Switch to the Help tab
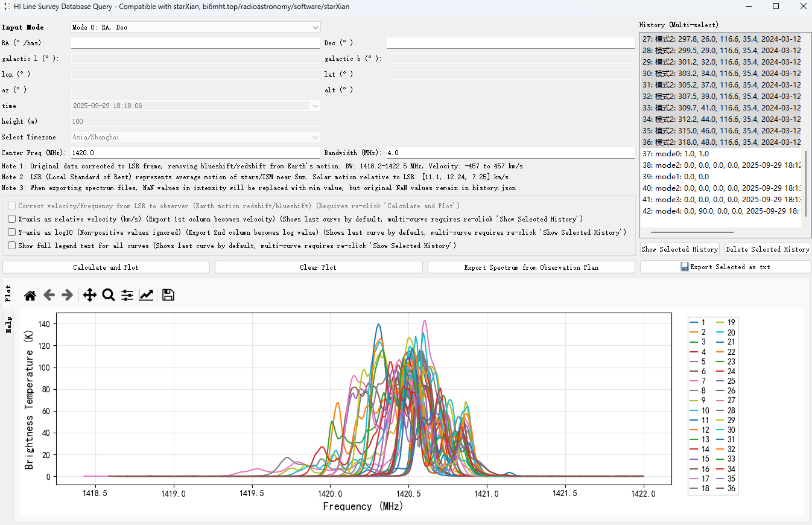Screen dimensions: 812x525 (x=9, y=325)
